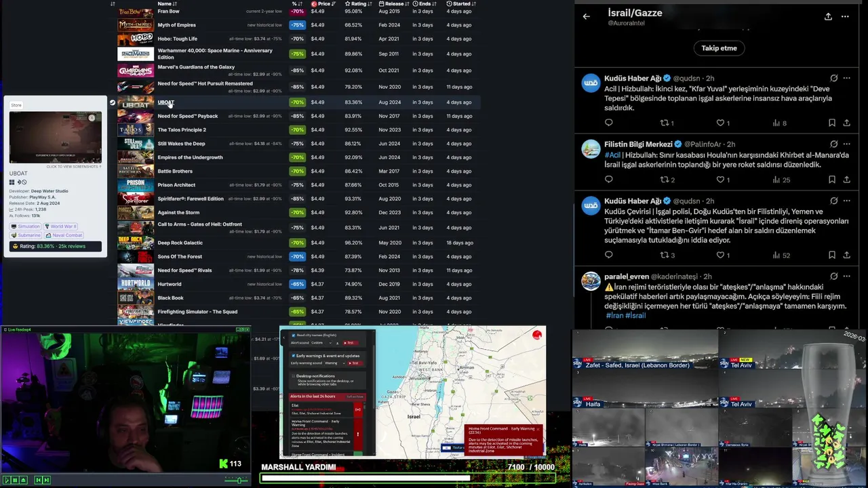Image resolution: width=868 pixels, height=488 pixels.
Task: Click the Steam icon beside UBOAT row
Action: pyautogui.click(x=113, y=102)
